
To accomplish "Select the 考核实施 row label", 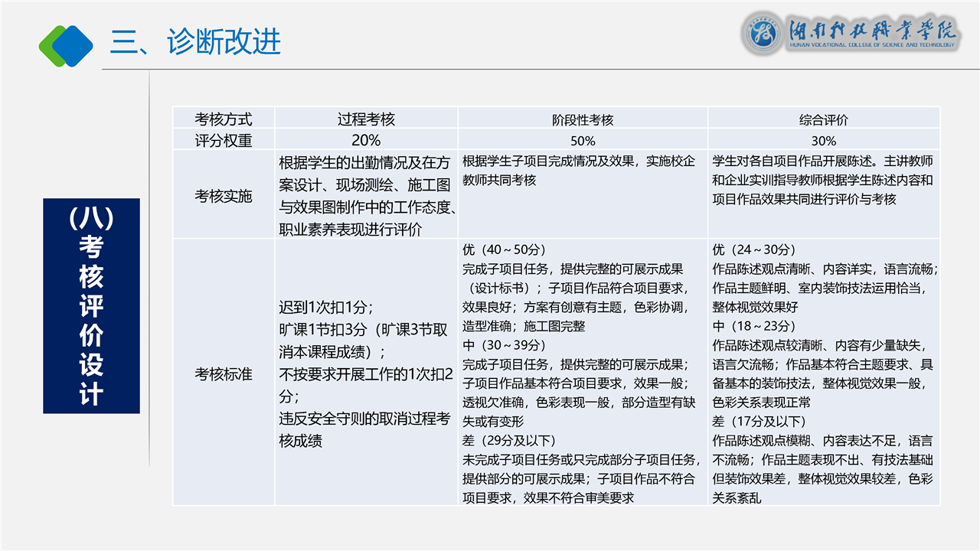I will tap(224, 196).
